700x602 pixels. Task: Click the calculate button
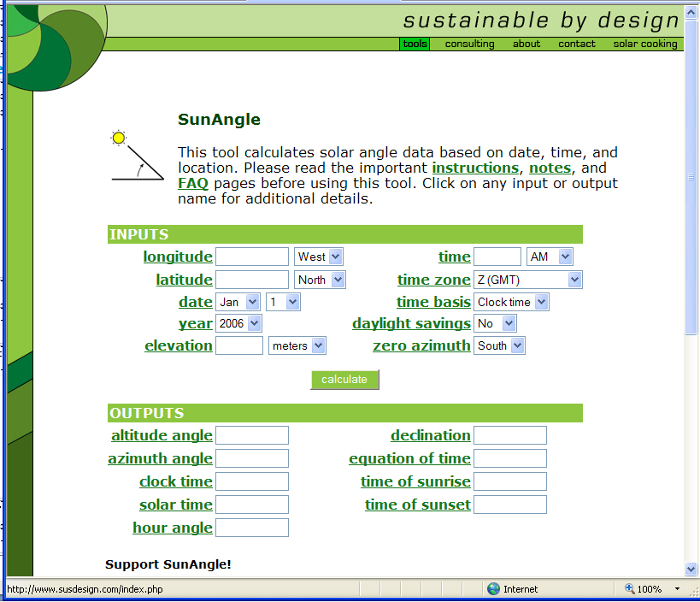coord(344,380)
